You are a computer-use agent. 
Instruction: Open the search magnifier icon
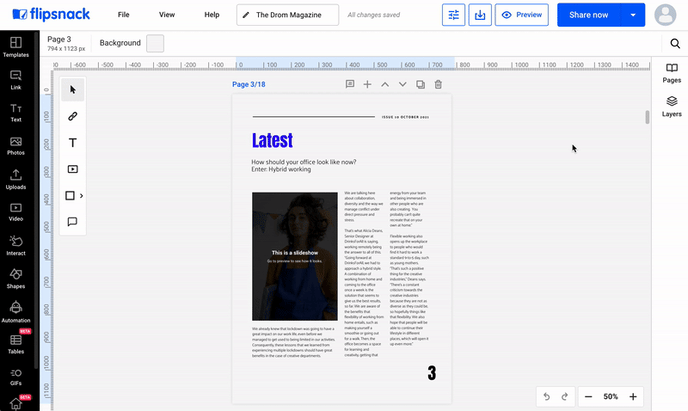675,43
